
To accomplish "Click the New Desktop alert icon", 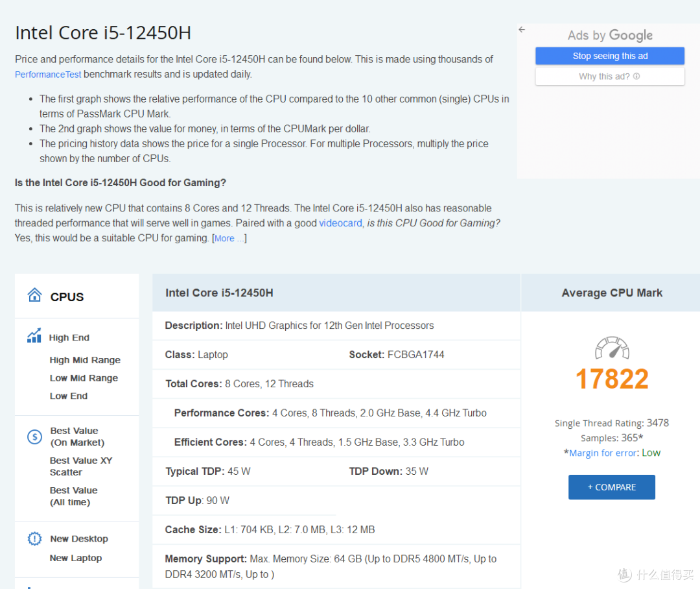I will [34, 538].
